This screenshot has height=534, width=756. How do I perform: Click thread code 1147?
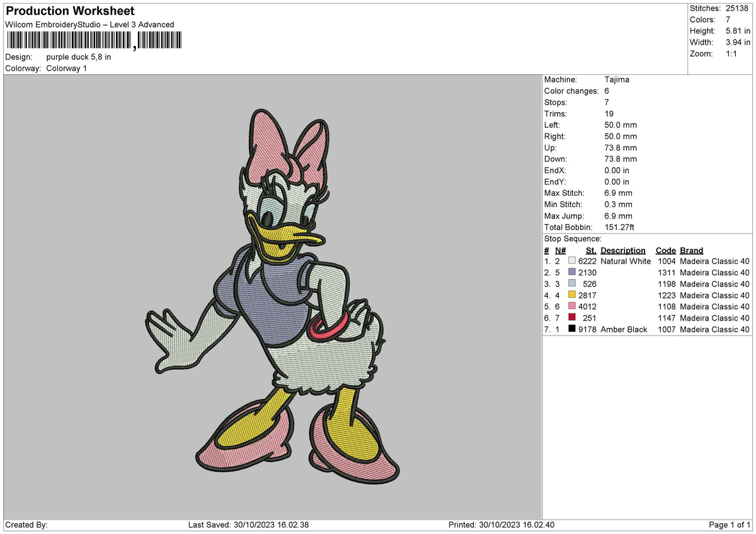tap(667, 318)
